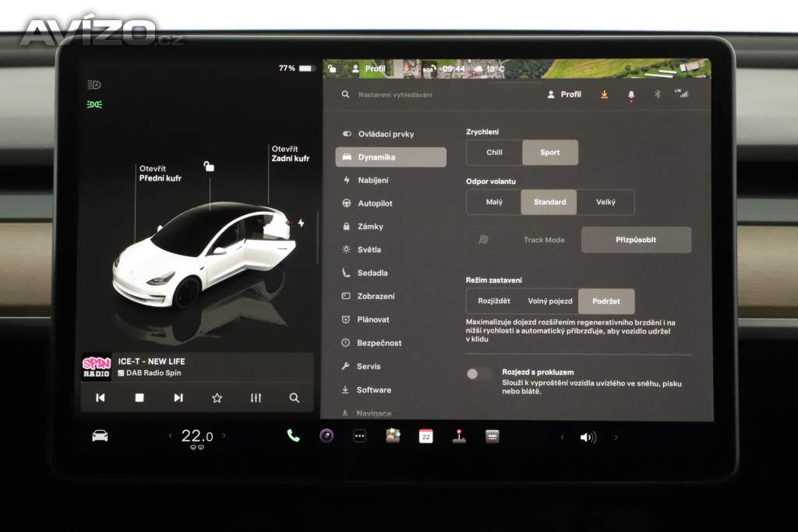Open Bluetooth settings icon
Image resolution: width=798 pixels, height=532 pixels.
click(657, 94)
